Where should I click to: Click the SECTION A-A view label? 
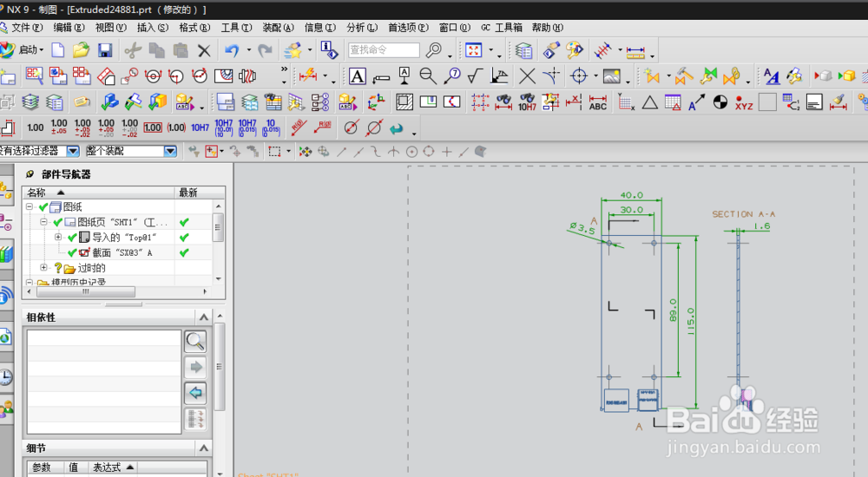[744, 213]
